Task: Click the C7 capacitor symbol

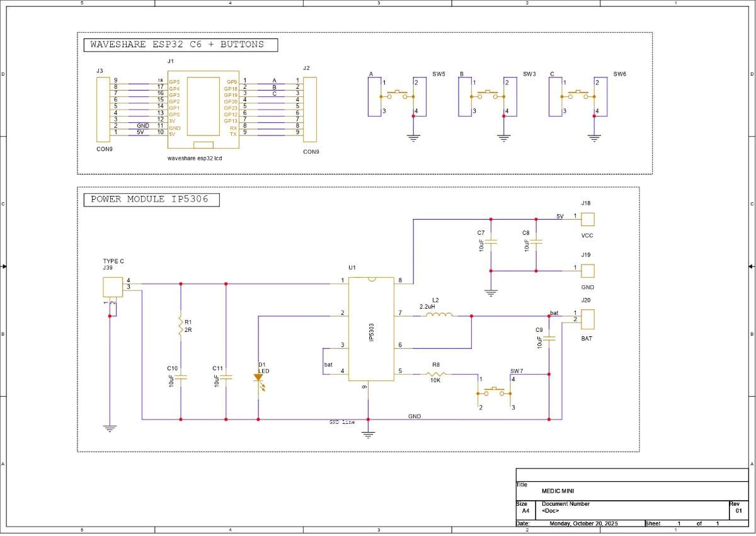Action: point(491,242)
